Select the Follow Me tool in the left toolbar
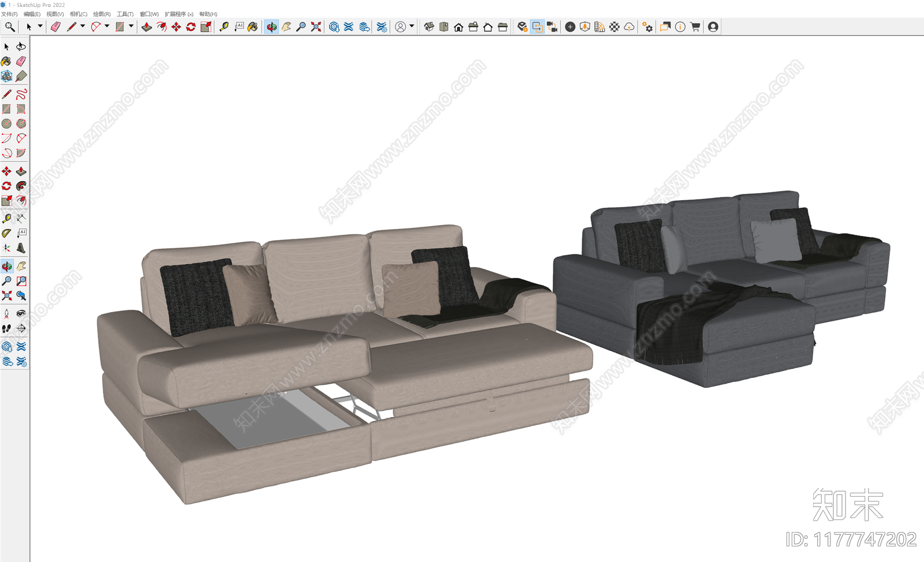The width and height of the screenshot is (924, 562). click(x=21, y=186)
